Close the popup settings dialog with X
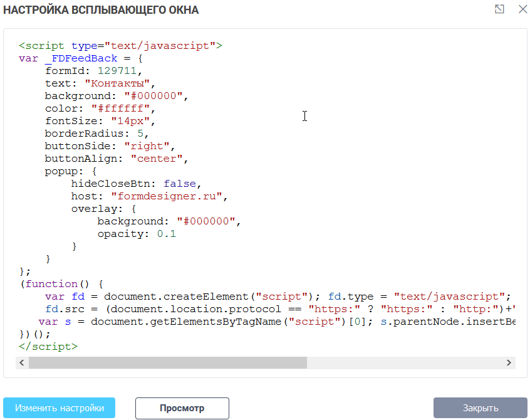530x420 pixels. (522, 9)
